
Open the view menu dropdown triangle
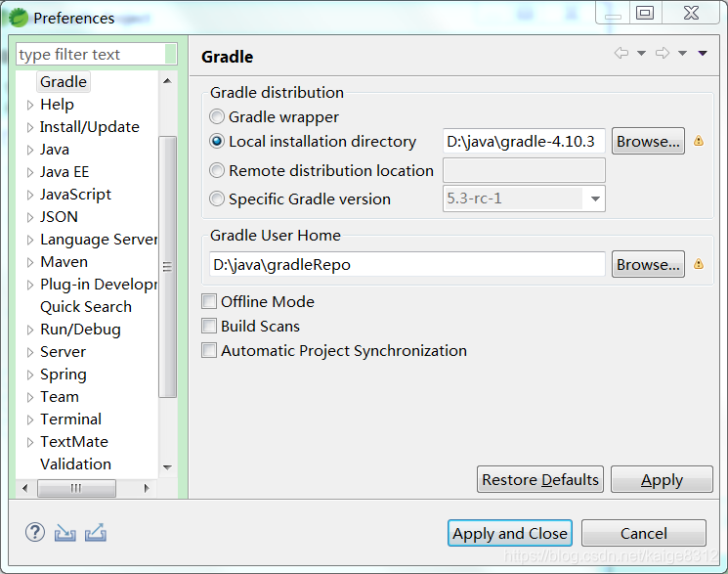(703, 54)
